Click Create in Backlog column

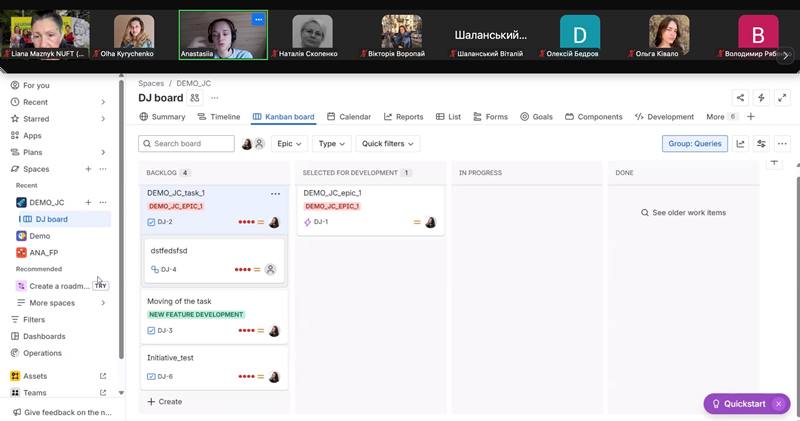(164, 402)
